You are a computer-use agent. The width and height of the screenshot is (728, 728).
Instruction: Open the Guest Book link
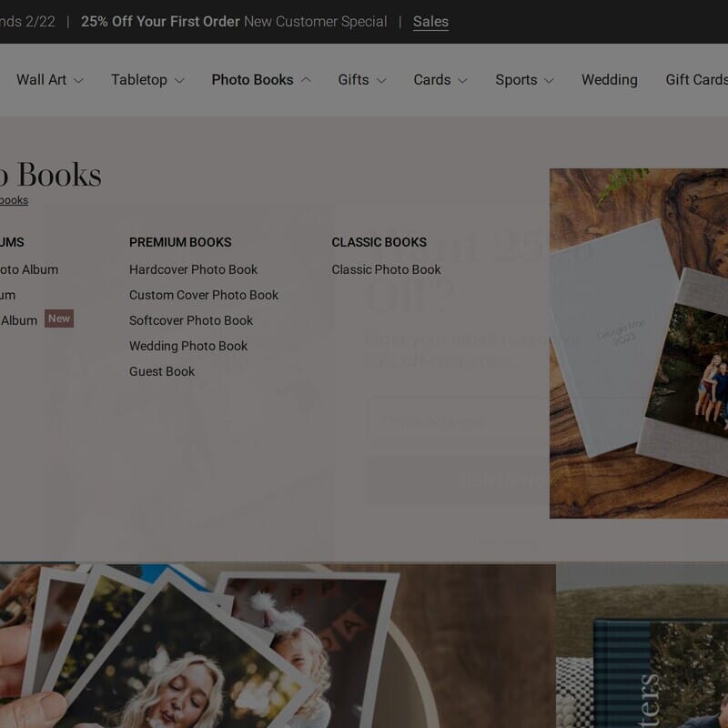(x=162, y=371)
